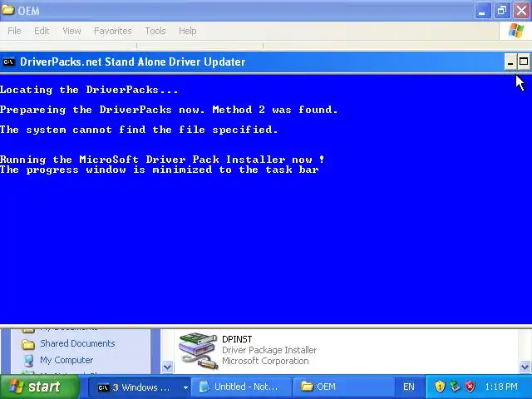The width and height of the screenshot is (532, 399).
Task: Maximize the DriverPacks Driver Updater console window
Action: pos(524,62)
